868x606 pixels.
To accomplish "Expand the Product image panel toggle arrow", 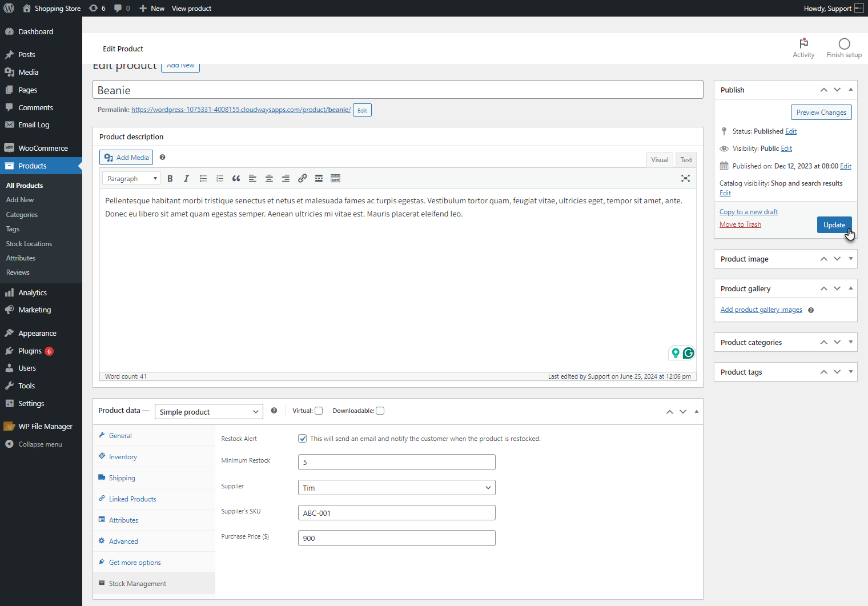I will click(850, 259).
